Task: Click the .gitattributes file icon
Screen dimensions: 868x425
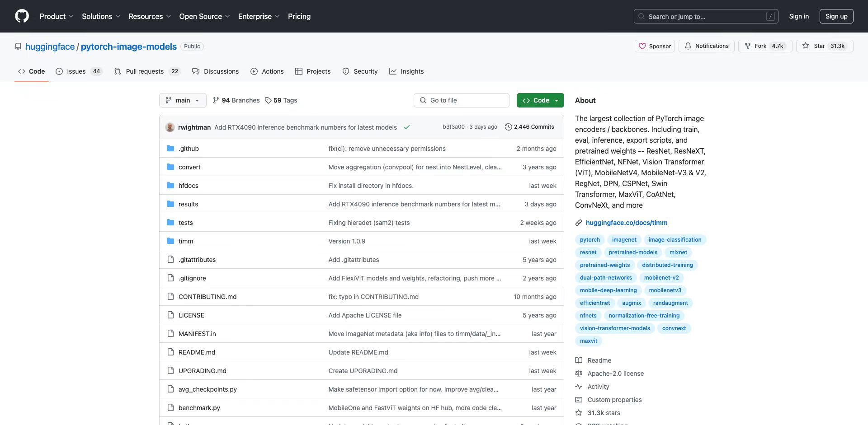Action: (170, 260)
